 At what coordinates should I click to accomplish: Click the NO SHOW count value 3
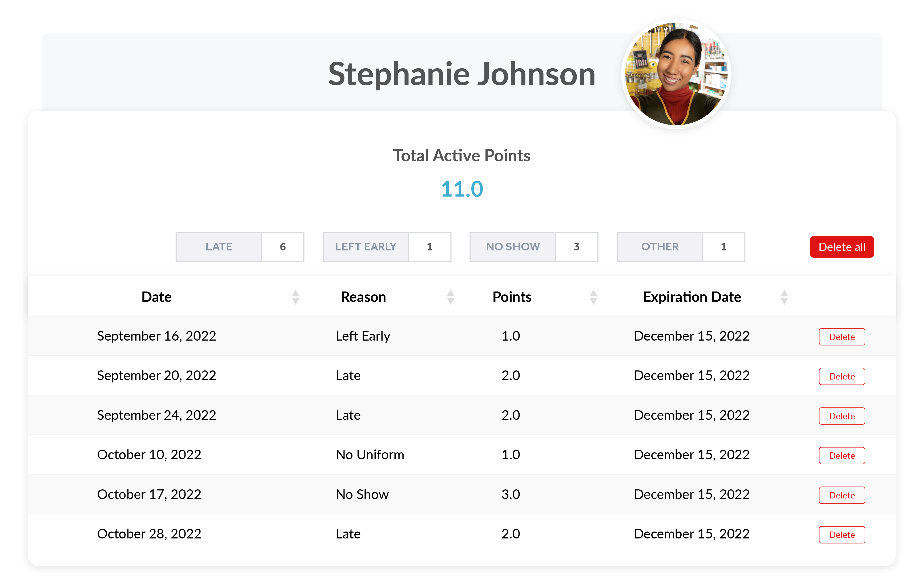pos(577,247)
